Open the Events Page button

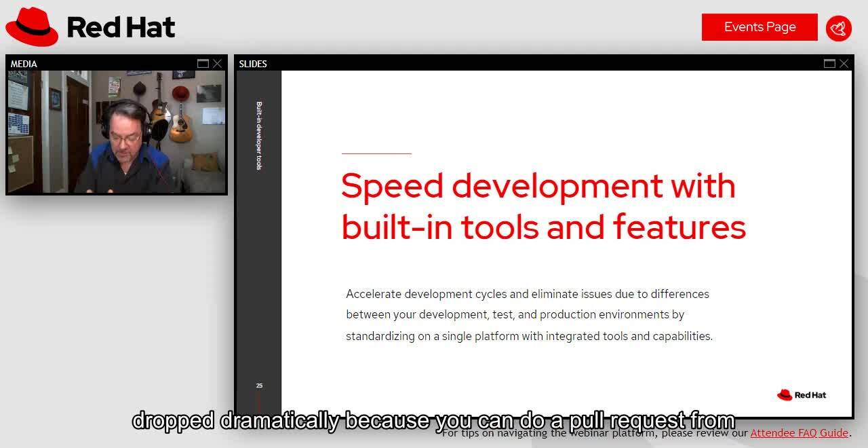(x=759, y=27)
